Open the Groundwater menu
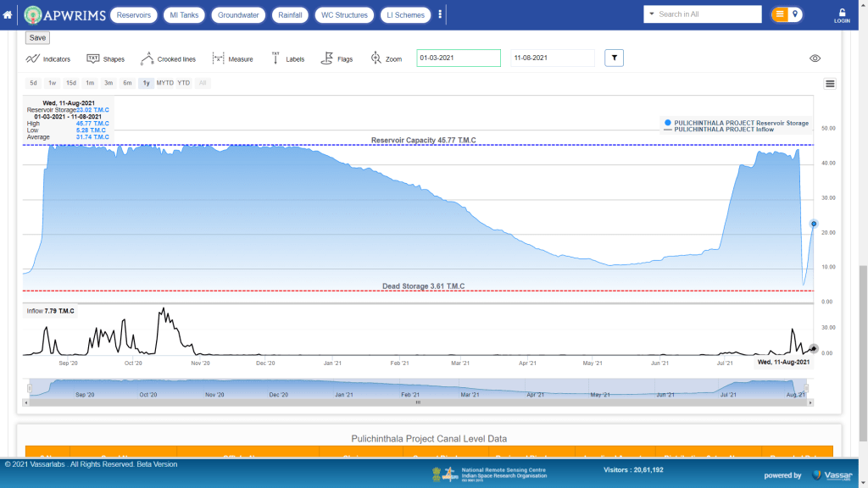 [238, 15]
